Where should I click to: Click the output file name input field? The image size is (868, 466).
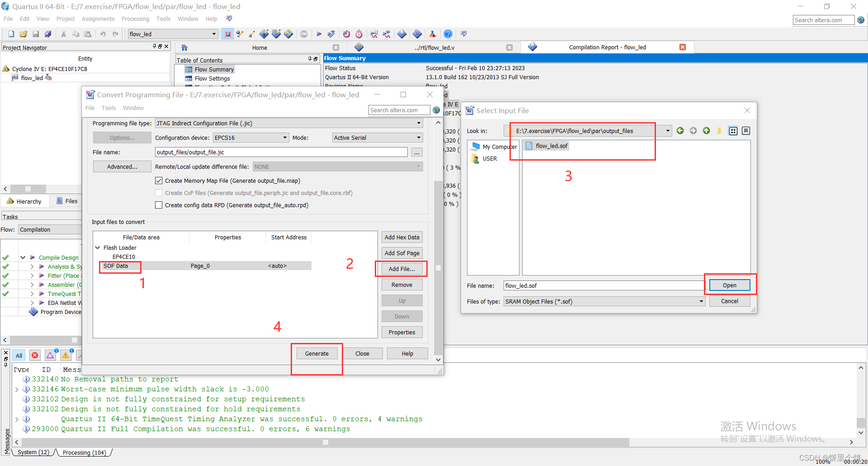(x=281, y=152)
